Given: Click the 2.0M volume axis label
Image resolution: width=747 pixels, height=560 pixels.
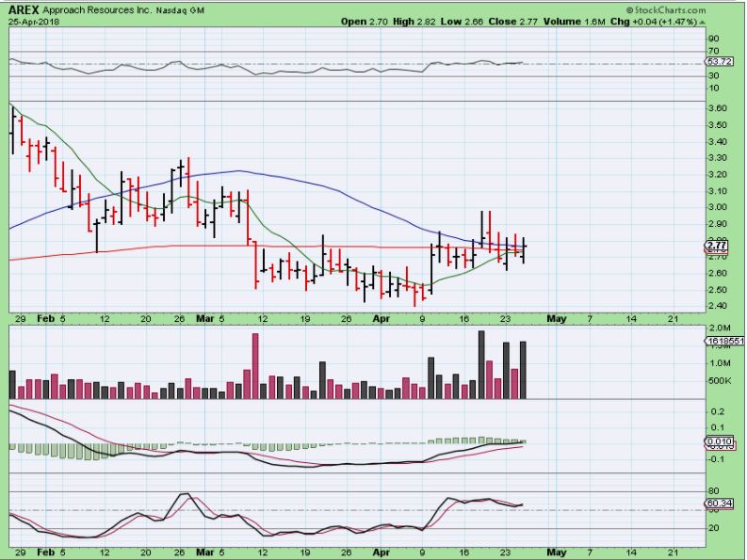Looking at the screenshot, I should (720, 328).
